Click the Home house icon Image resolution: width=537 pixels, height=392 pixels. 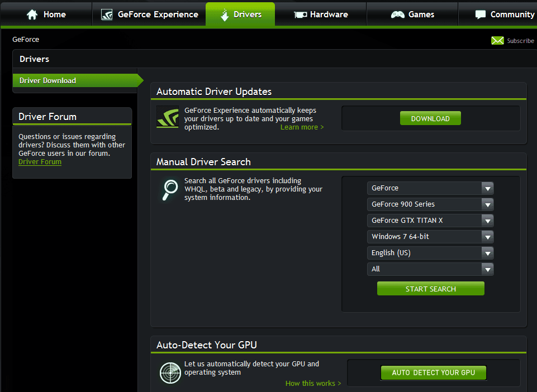tap(32, 14)
